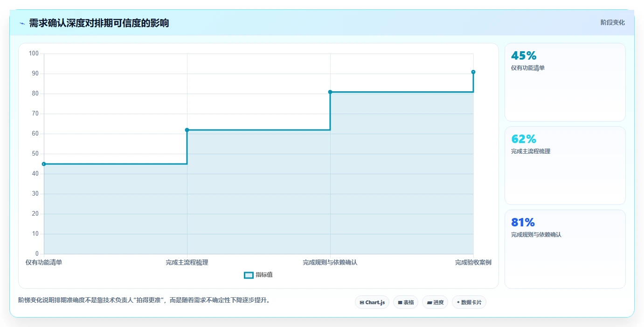644x327 pixels.
Task: Click the 62% value in the second card
Action: pyautogui.click(x=524, y=139)
